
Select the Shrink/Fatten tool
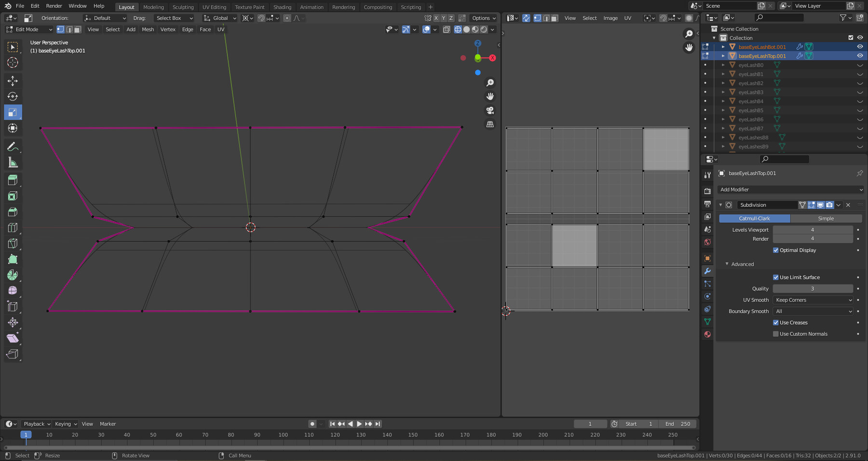pos(13,322)
